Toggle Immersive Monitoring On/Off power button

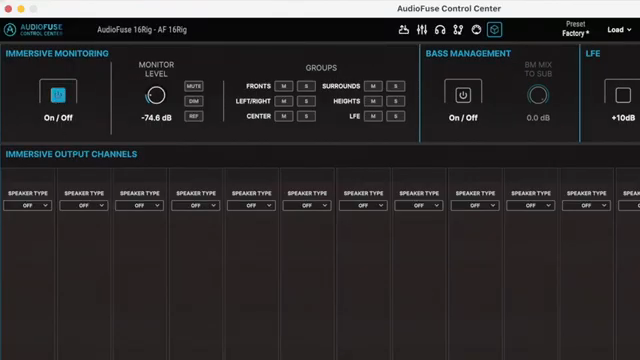pos(58,95)
